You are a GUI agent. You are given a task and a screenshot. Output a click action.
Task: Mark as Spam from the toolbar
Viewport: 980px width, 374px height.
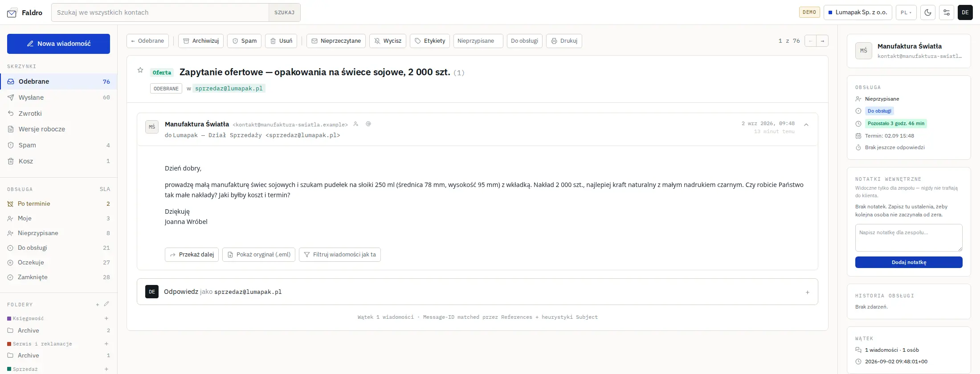[x=244, y=41]
